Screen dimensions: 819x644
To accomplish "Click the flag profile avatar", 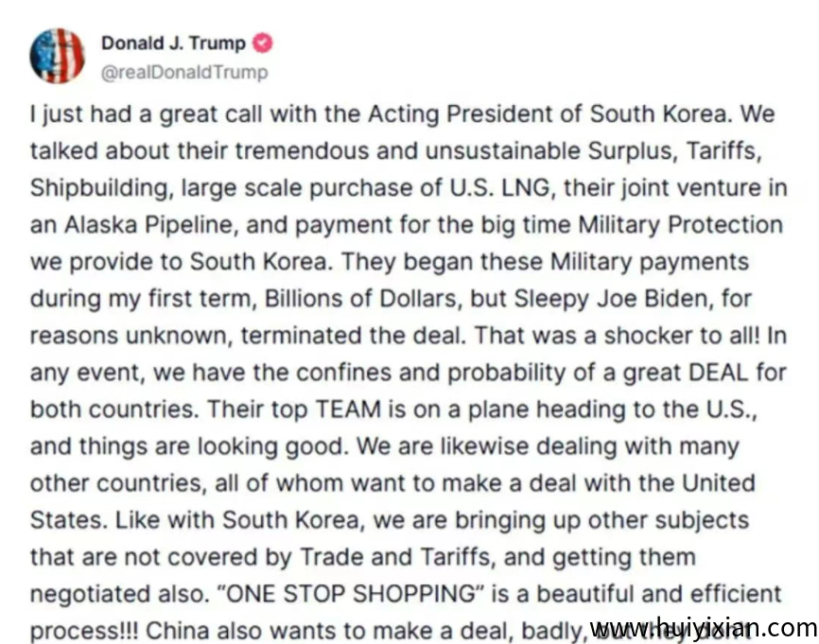I will tap(57, 55).
